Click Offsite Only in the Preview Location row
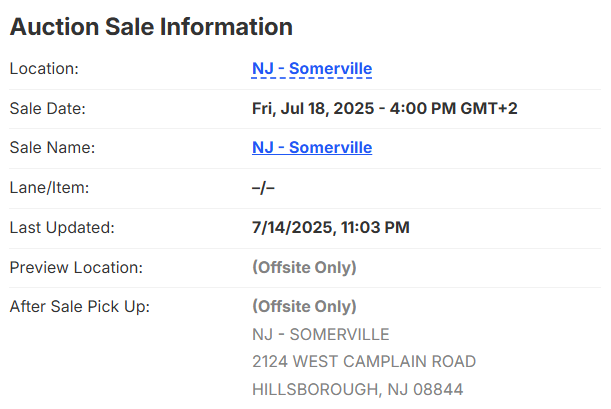This screenshot has height=409, width=611. (304, 267)
